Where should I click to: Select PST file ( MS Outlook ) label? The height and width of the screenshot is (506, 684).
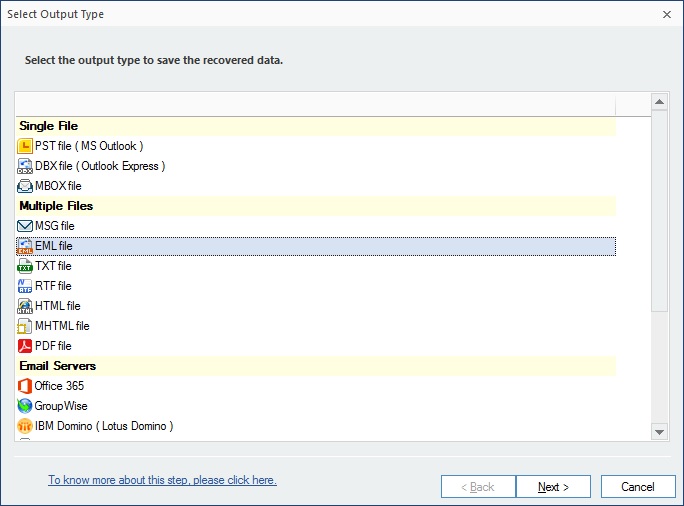pos(89,146)
